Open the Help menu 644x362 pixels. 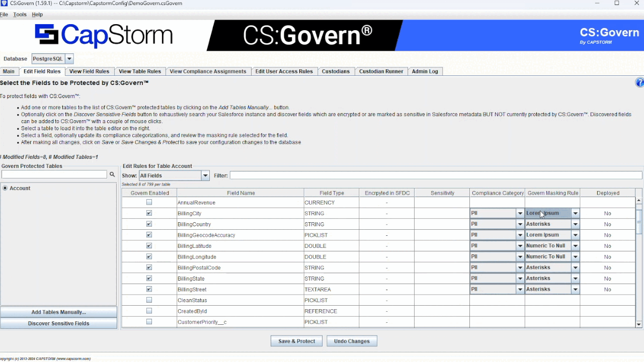[37, 15]
